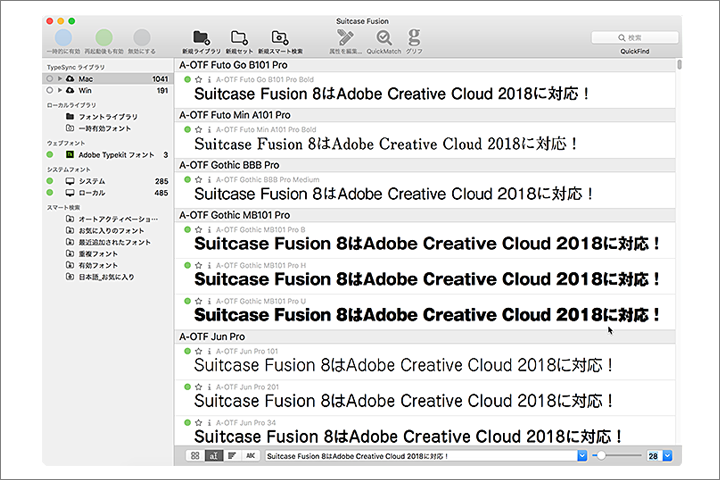Click the gray deactivate (無効にする) button
This screenshot has height=480, width=720.
(x=141, y=38)
